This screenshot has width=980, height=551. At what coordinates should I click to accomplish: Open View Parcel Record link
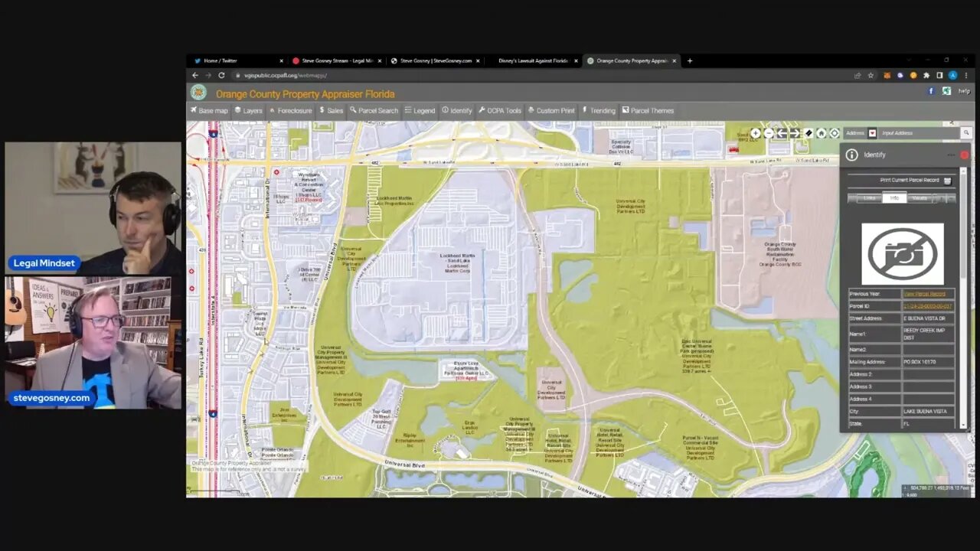coord(924,294)
